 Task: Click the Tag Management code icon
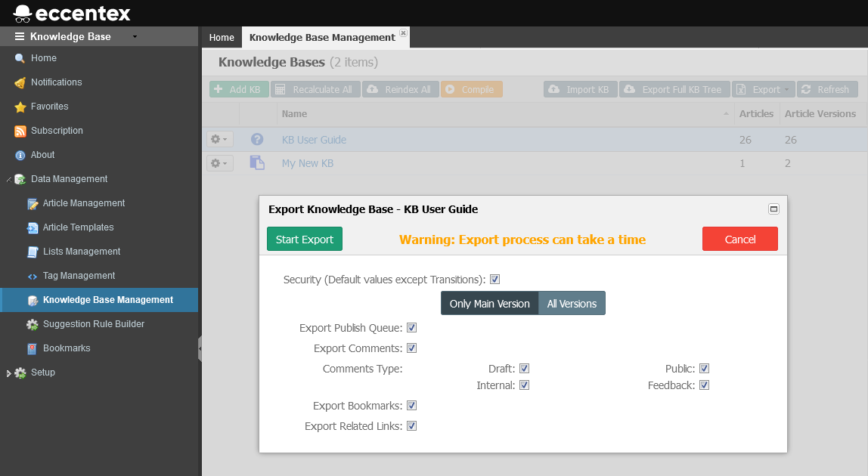33,277
